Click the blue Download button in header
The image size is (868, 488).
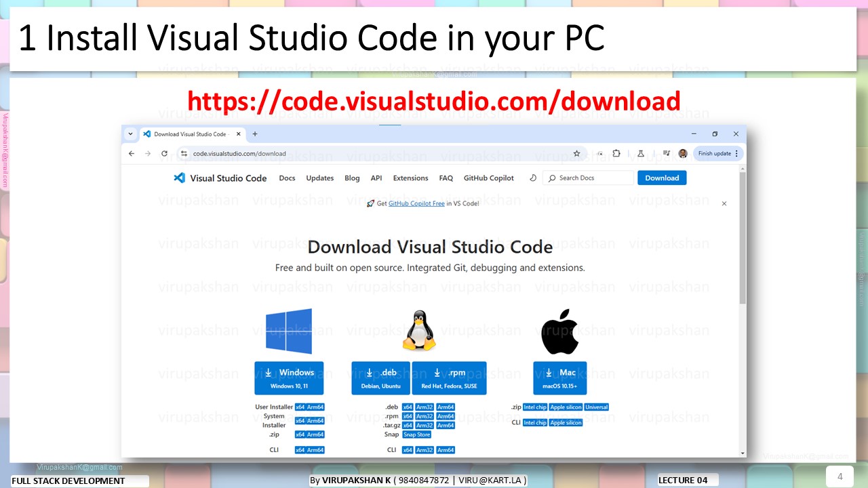point(662,178)
